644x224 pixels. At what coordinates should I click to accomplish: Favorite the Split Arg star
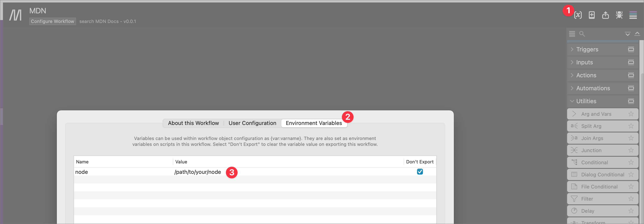pos(631,126)
